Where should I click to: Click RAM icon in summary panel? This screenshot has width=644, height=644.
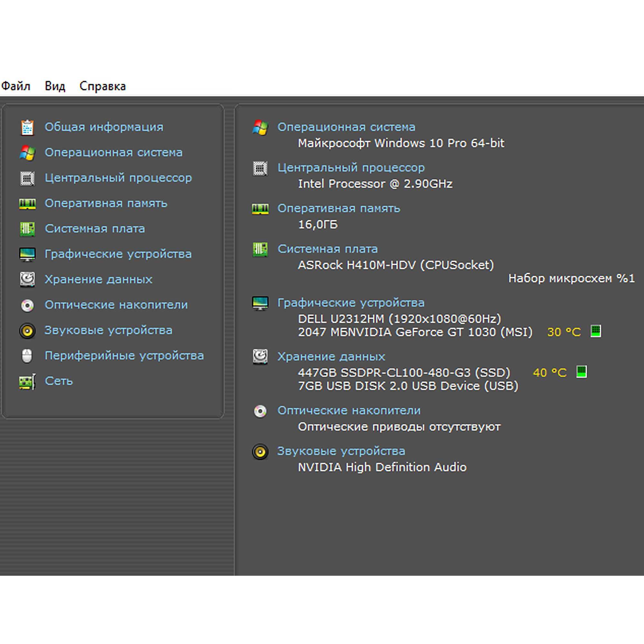[260, 209]
